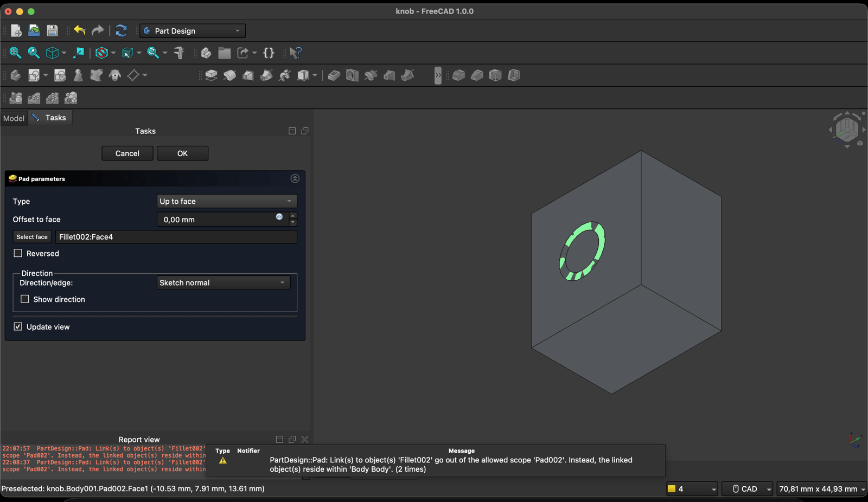Open the CAD navigation style menu
Screen dimensions: 868x502
tap(747, 489)
